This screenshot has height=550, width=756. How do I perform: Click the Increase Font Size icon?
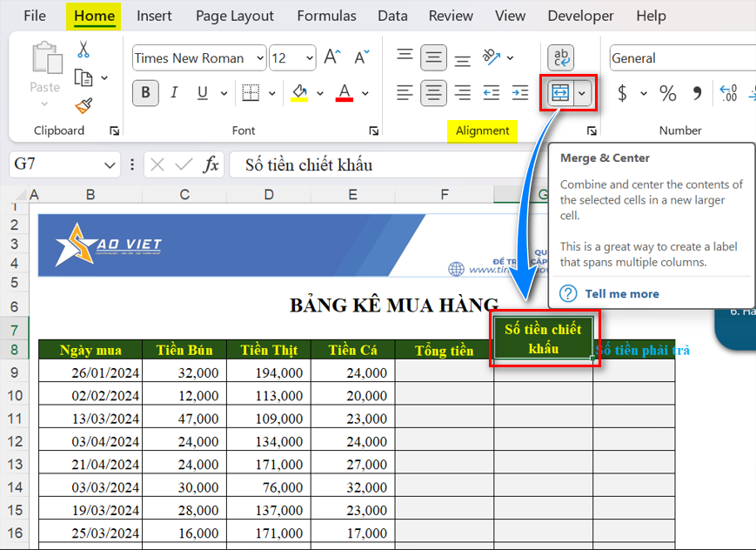pos(331,58)
